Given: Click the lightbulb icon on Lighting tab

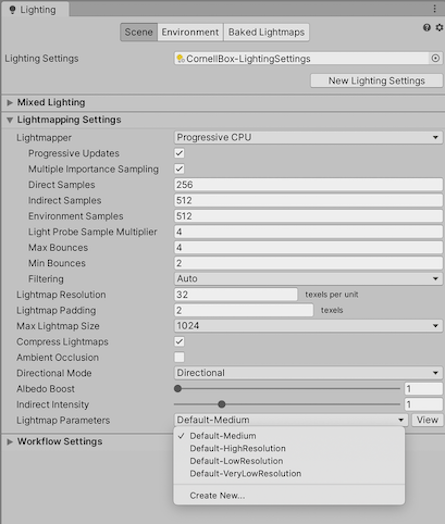Looking at the screenshot, I should click(12, 10).
